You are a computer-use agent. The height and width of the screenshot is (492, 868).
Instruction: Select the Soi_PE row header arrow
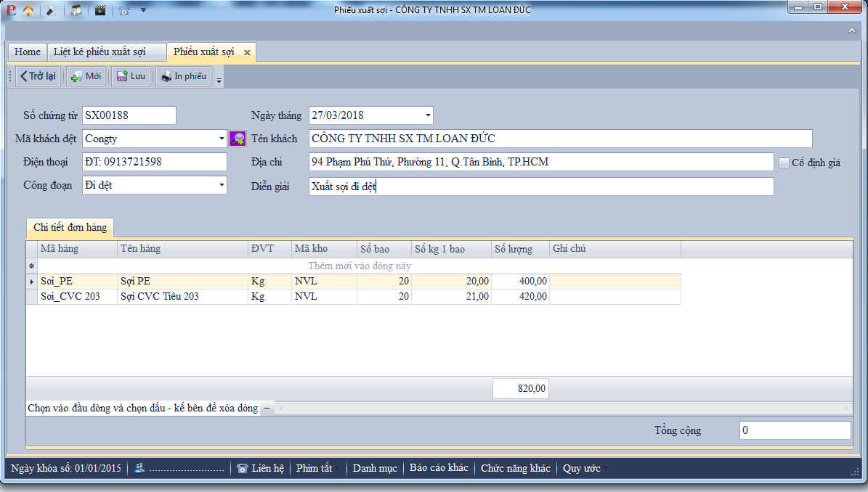tap(31, 282)
